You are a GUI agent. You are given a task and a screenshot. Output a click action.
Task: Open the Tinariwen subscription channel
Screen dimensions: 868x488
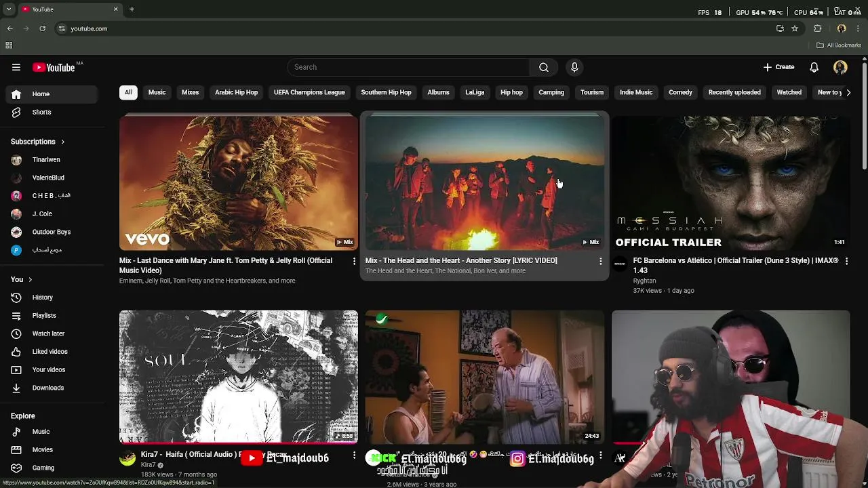(52, 160)
